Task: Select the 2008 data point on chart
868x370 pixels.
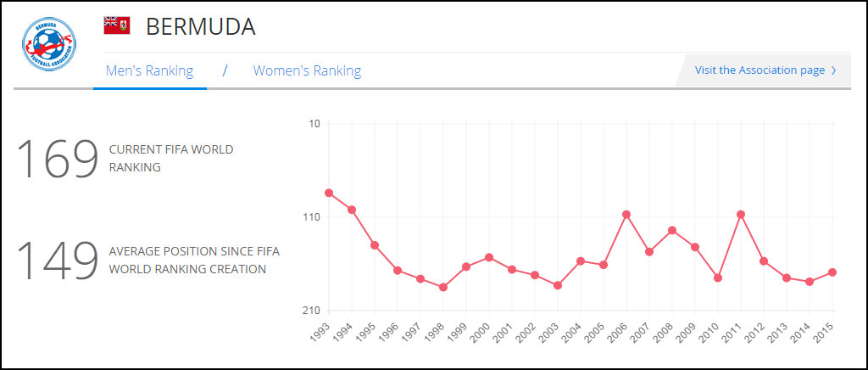Action: [x=672, y=230]
